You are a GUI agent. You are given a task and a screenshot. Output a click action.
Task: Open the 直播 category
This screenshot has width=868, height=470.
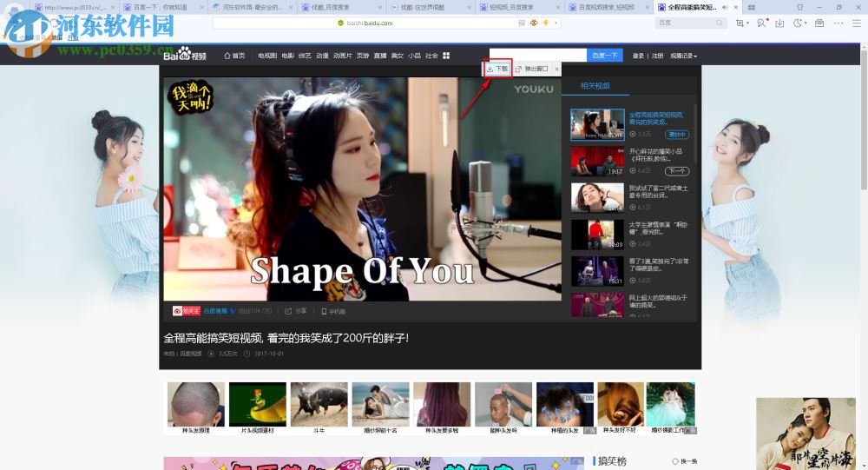380,56
